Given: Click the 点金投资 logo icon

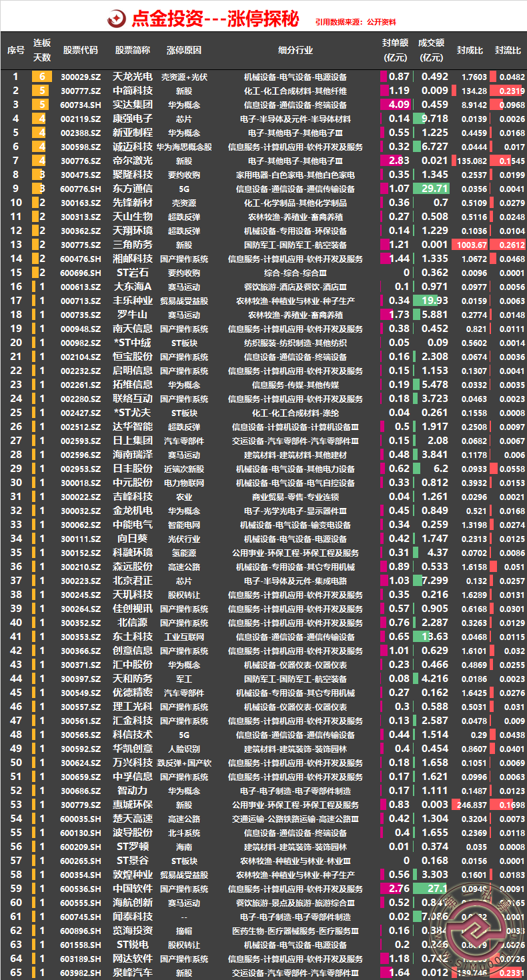Looking at the screenshot, I should coord(117,19).
